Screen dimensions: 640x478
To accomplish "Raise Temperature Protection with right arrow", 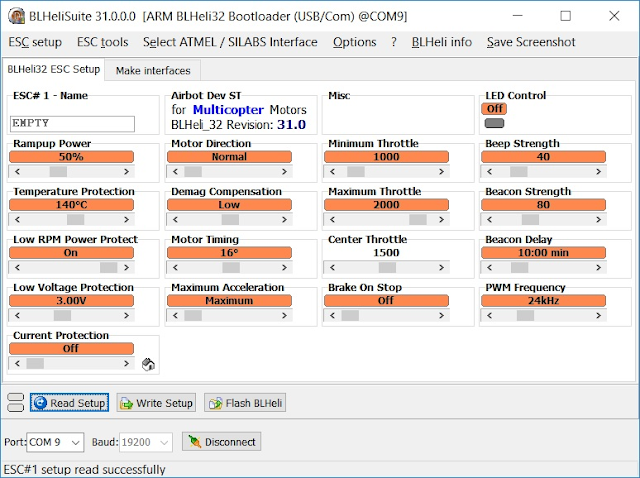I will click(x=127, y=220).
